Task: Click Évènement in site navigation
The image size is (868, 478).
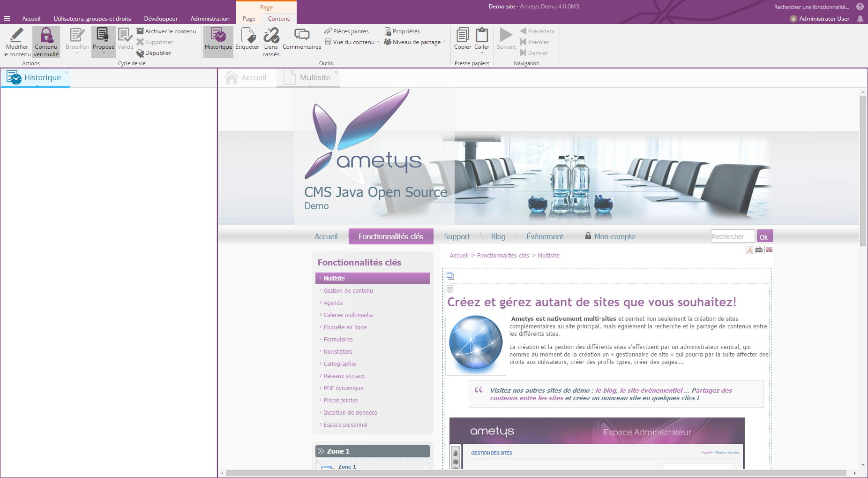Action: click(x=545, y=236)
